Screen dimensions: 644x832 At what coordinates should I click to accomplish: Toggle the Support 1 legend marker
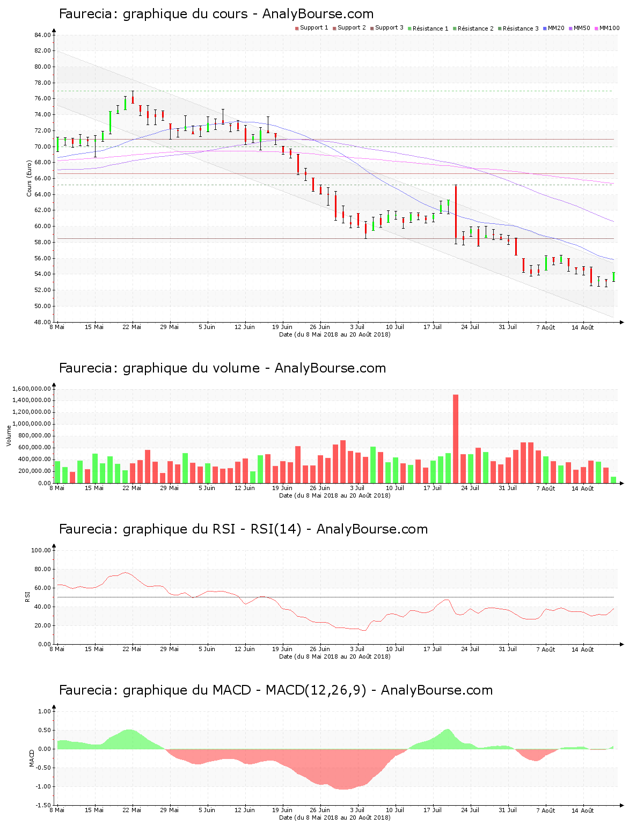296,28
